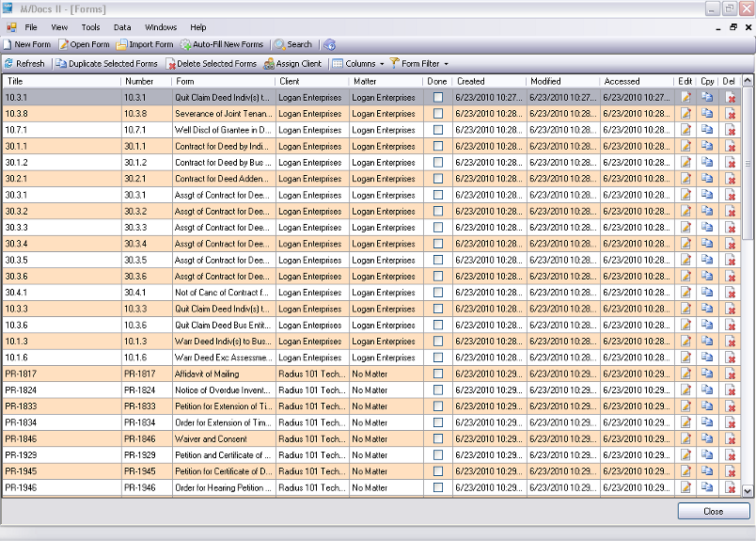Open the View menu
Viewport: 756px width, 541px height.
pos(59,27)
